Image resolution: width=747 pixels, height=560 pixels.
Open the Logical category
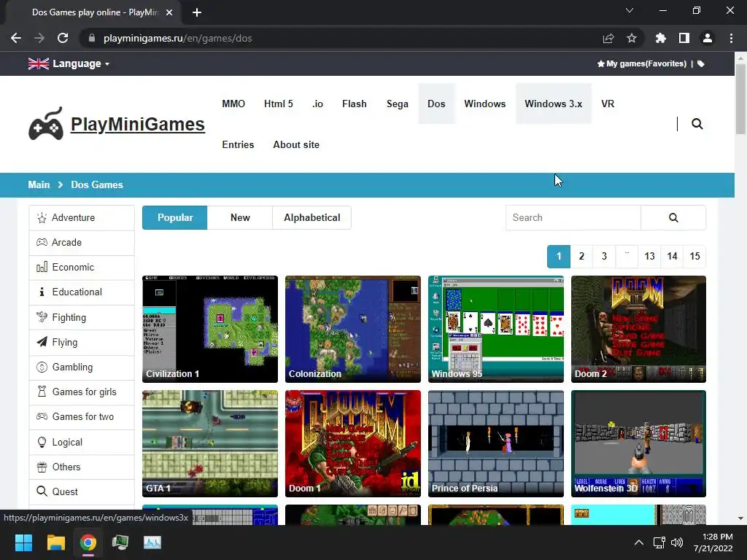coord(82,442)
